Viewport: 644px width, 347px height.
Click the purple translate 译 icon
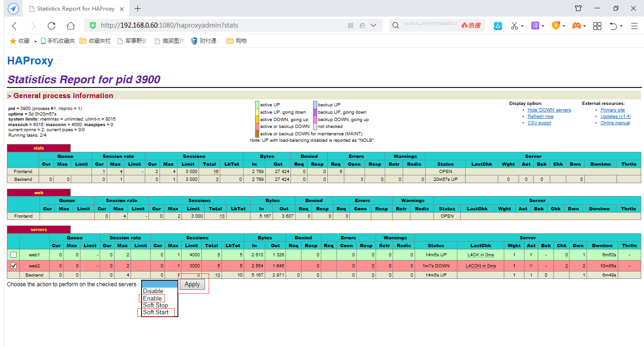[536, 26]
